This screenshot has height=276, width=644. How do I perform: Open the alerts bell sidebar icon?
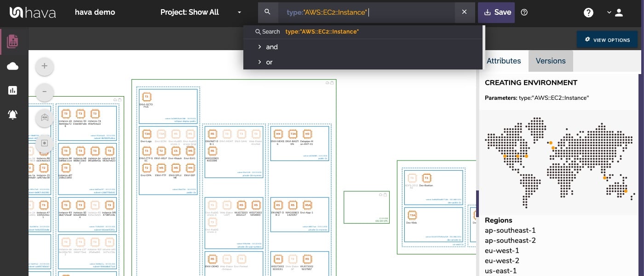pos(13,115)
